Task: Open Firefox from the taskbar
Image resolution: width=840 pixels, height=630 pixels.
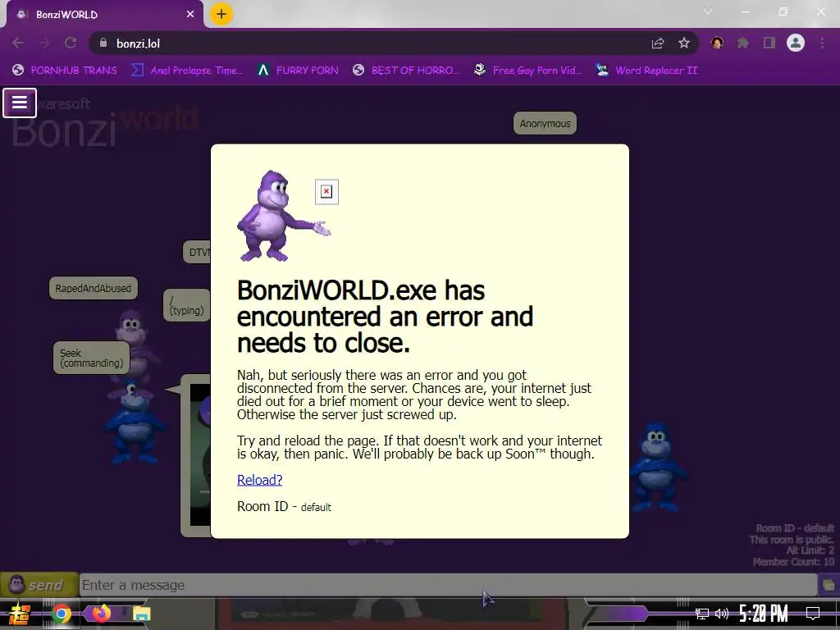Action: click(x=101, y=614)
